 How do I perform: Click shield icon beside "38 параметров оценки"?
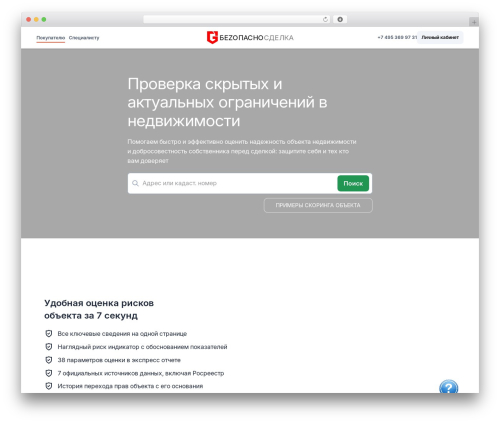click(x=49, y=360)
